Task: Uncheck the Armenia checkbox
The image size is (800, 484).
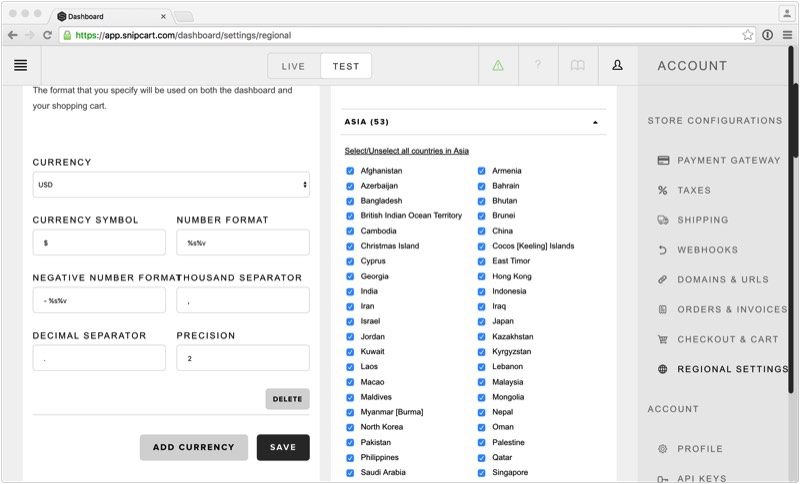Action: (481, 171)
